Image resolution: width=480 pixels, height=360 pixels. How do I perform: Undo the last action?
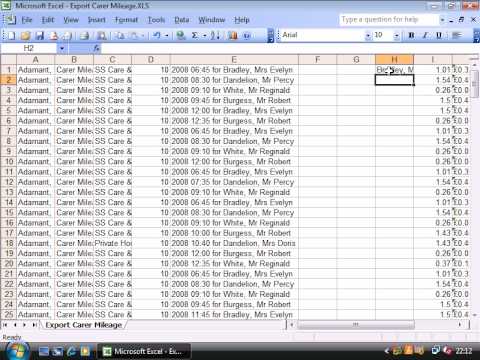(157, 35)
